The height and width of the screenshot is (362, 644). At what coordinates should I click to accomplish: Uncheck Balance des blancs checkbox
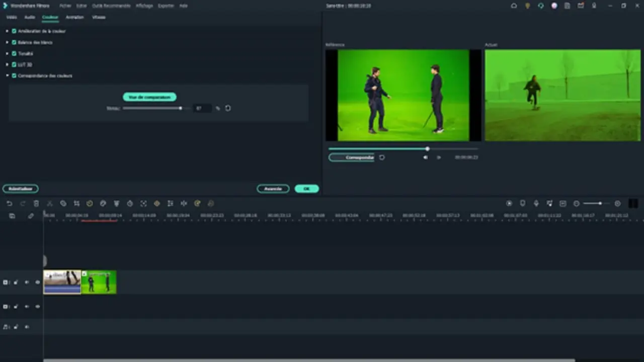point(14,42)
